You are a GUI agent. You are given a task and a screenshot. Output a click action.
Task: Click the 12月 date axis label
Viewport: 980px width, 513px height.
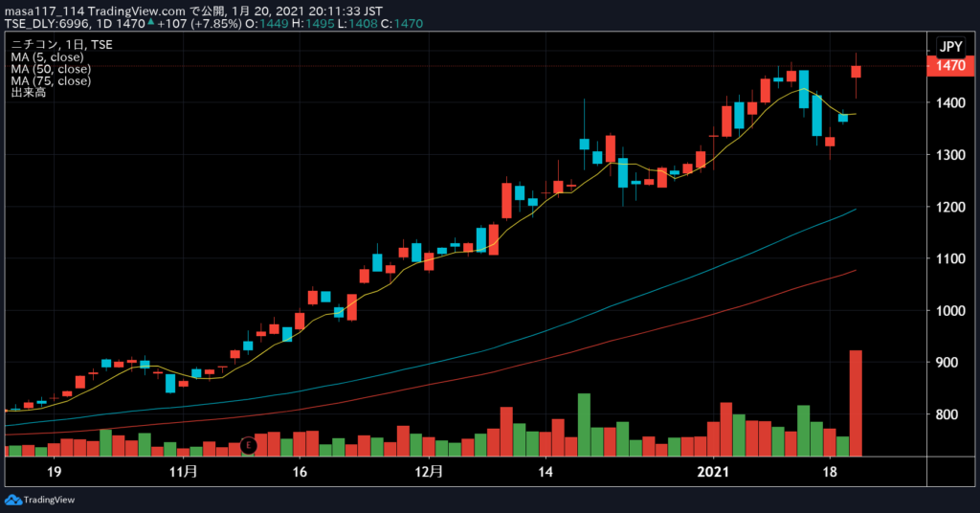(x=430, y=471)
